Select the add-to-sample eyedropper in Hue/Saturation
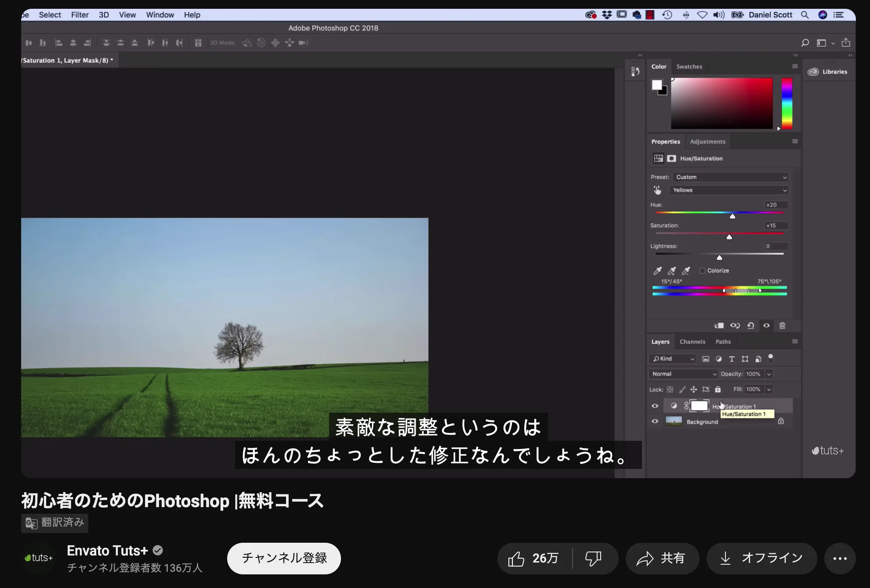 (x=672, y=271)
